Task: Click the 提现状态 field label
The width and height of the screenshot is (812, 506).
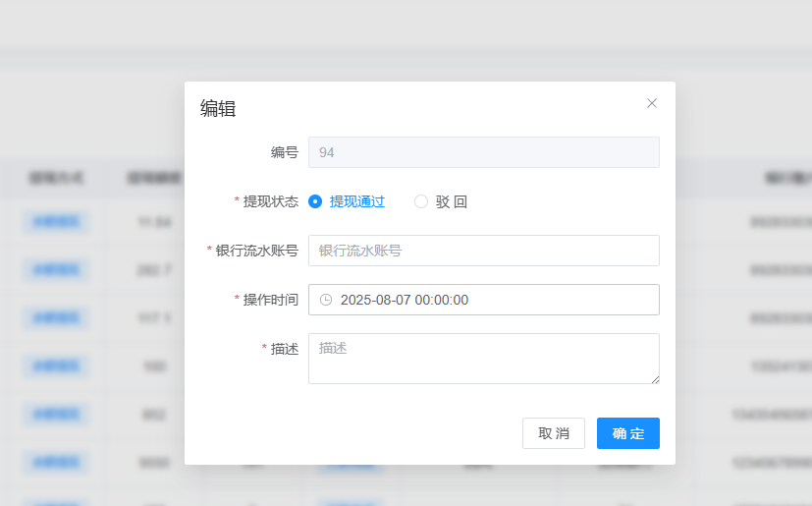Action: 270,201
